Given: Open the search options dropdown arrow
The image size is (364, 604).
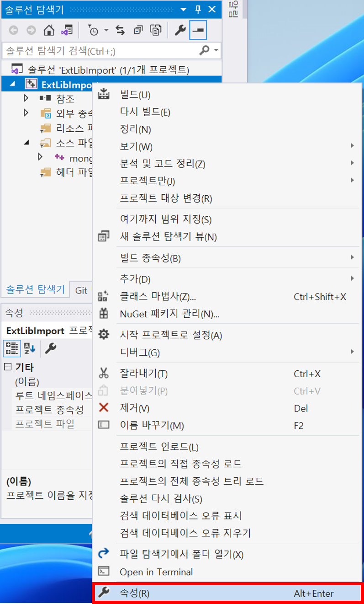Looking at the screenshot, I should pyautogui.click(x=216, y=50).
